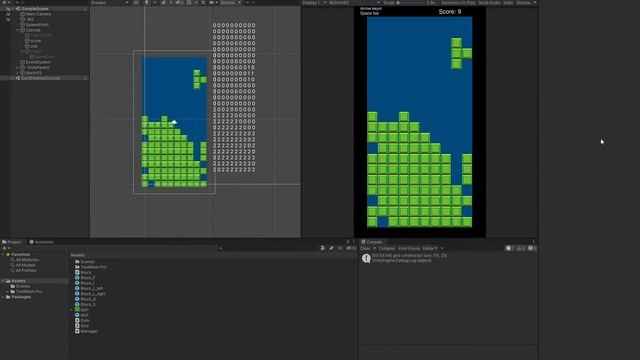Switch to the Project tab
640x360 pixels.
(12, 242)
